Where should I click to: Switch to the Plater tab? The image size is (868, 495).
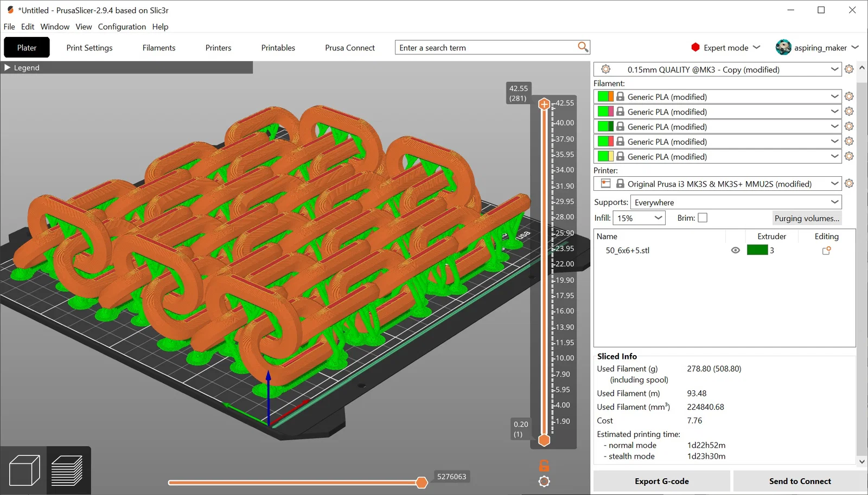click(27, 47)
